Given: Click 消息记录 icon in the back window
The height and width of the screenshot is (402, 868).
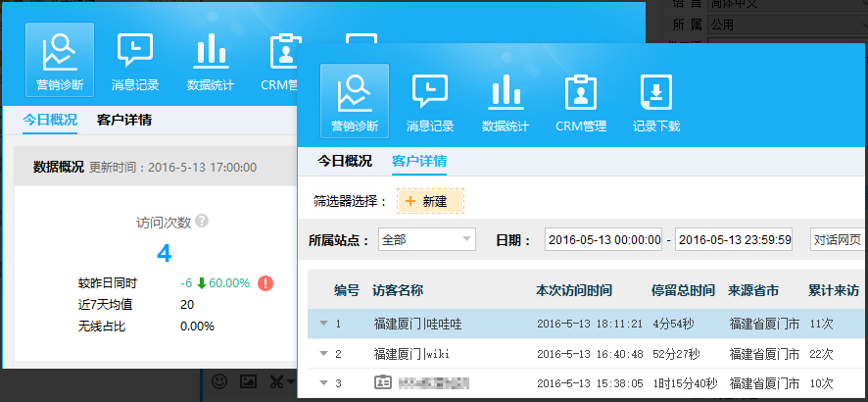Looking at the screenshot, I should (134, 59).
